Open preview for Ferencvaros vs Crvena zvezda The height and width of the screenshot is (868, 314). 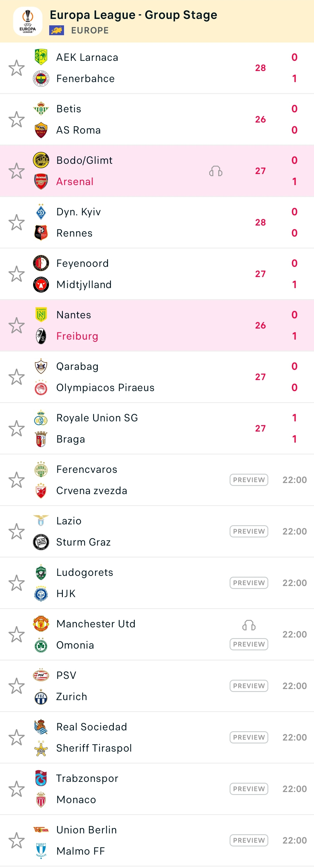pos(249,480)
